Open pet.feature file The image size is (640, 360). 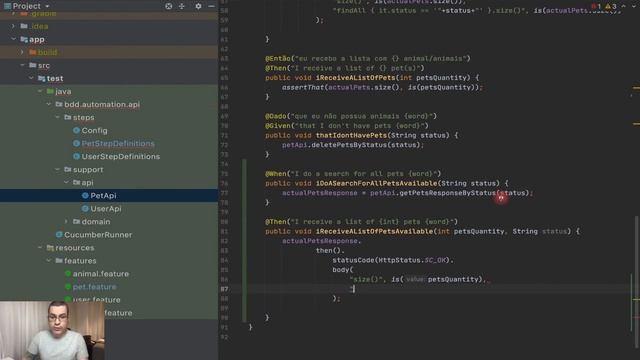94,287
